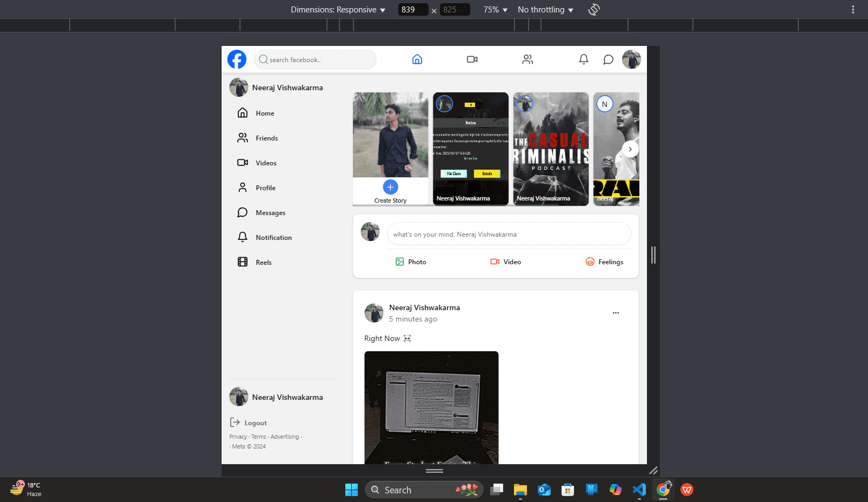Click the Feelings emoji icon

tap(590, 262)
